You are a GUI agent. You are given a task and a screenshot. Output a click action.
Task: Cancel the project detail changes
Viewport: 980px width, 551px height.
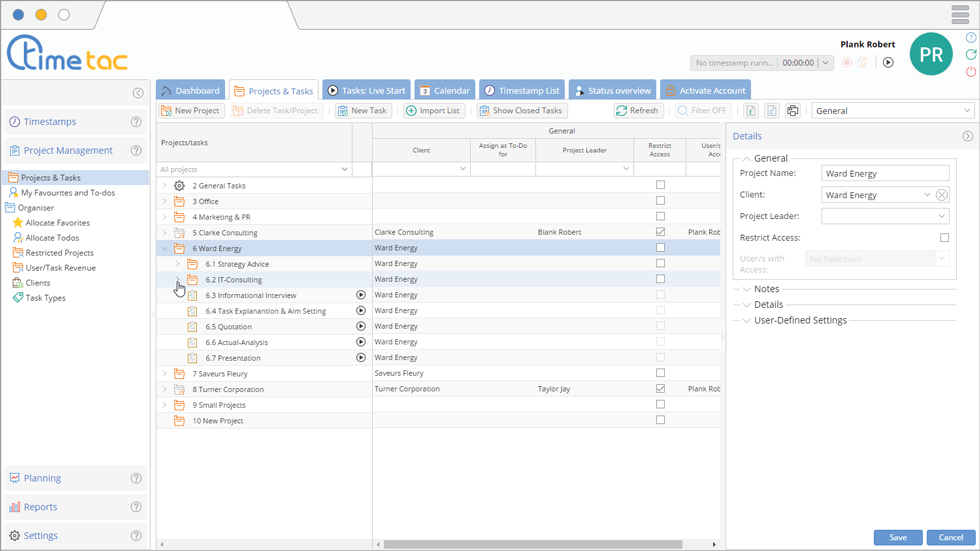point(951,537)
